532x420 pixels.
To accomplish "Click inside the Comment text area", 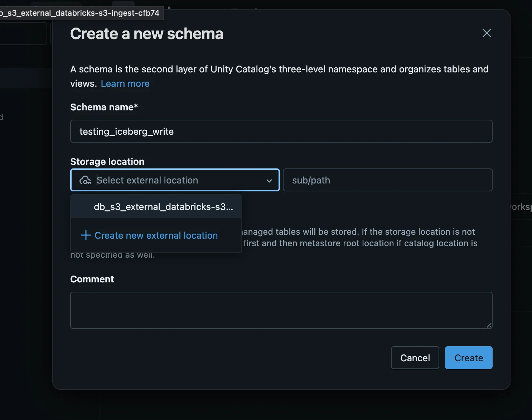I will coord(281,310).
